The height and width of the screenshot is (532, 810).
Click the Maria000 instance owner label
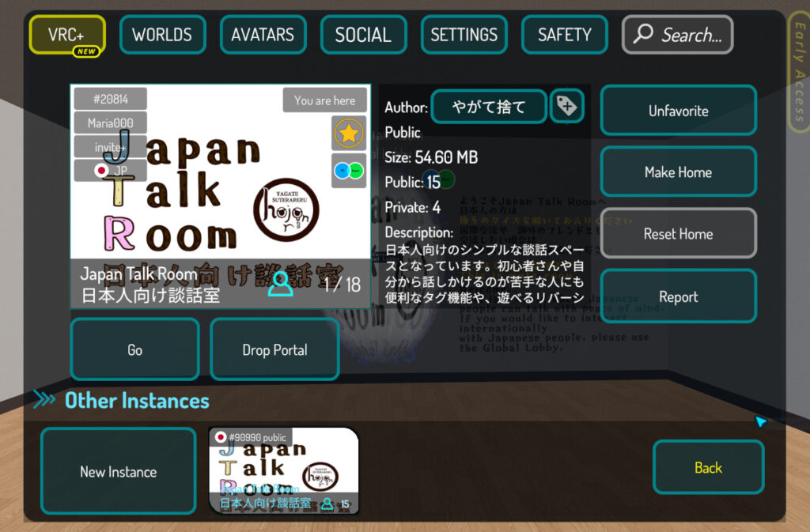(111, 123)
